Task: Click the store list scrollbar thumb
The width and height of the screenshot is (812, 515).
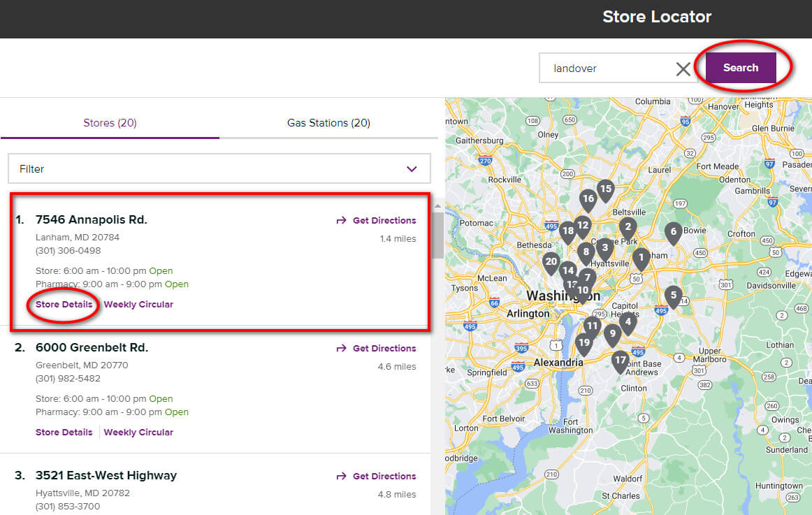Action: pyautogui.click(x=438, y=235)
